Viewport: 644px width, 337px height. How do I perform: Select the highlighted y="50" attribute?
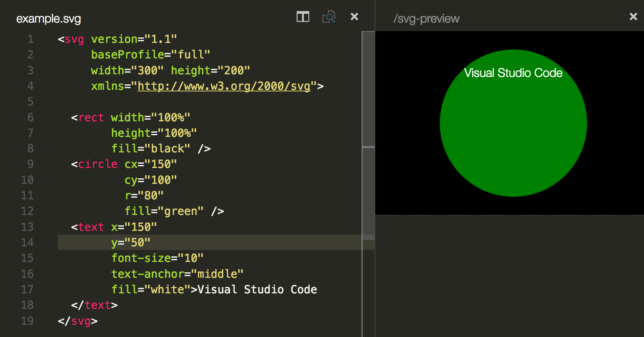point(130,242)
